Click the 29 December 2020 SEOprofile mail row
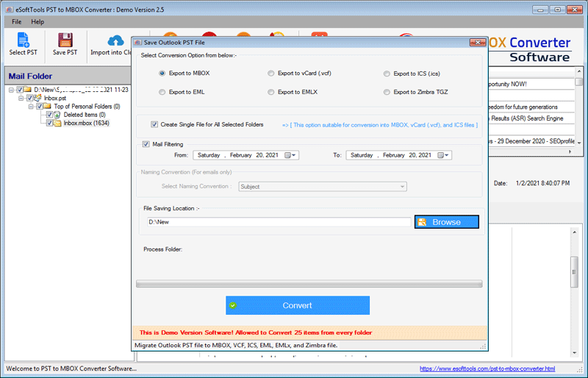 point(531,141)
